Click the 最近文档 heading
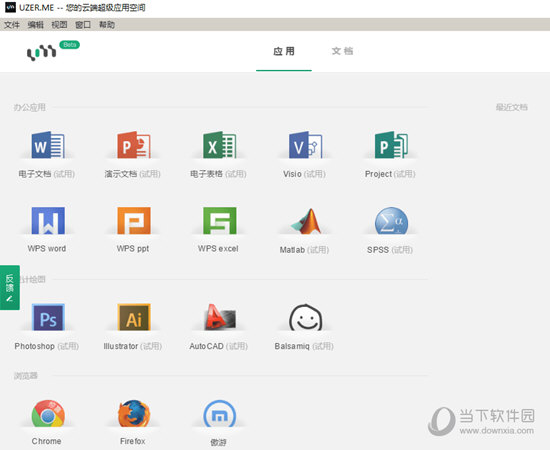The width and height of the screenshot is (550, 450). [x=511, y=107]
